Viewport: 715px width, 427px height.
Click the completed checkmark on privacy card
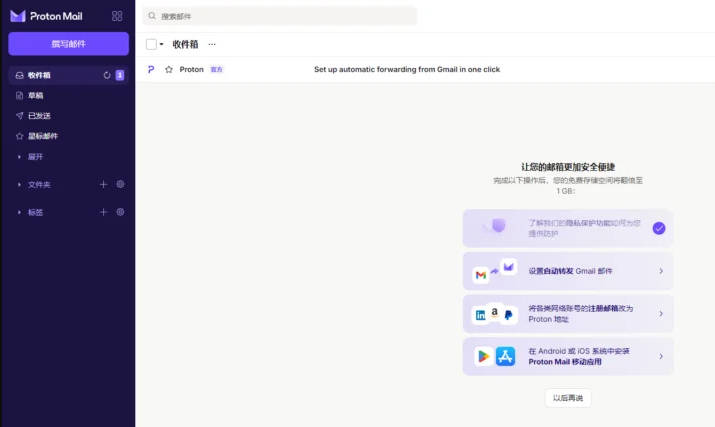(x=659, y=228)
